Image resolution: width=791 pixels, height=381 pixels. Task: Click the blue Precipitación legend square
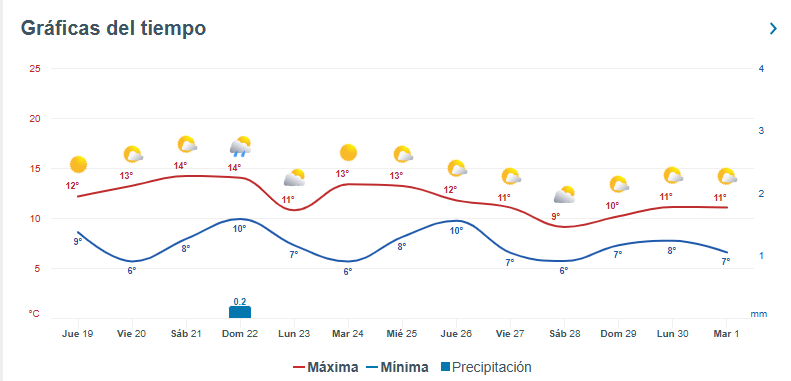[445, 367]
